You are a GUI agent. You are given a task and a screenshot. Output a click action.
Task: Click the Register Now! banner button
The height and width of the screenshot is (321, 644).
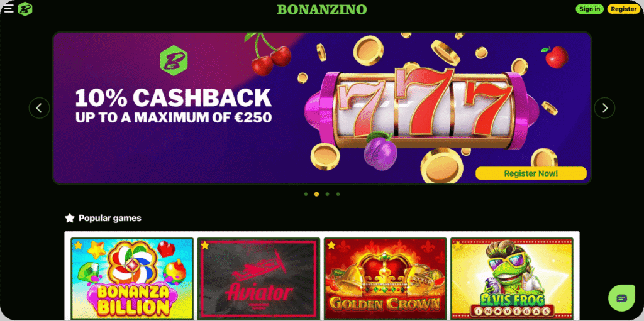tap(531, 173)
